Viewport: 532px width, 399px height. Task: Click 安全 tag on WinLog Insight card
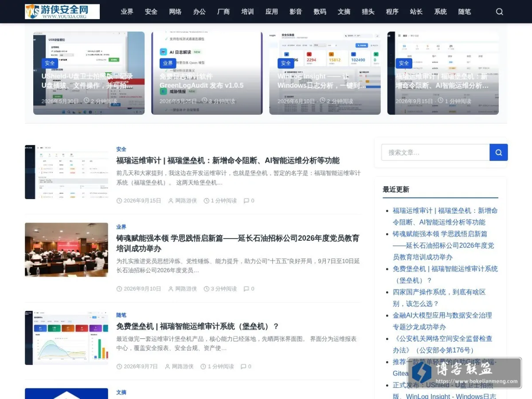coord(286,63)
